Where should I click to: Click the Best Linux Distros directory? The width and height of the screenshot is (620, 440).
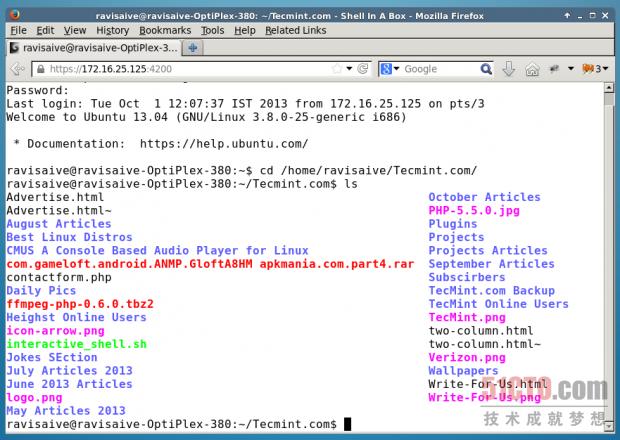(x=69, y=237)
